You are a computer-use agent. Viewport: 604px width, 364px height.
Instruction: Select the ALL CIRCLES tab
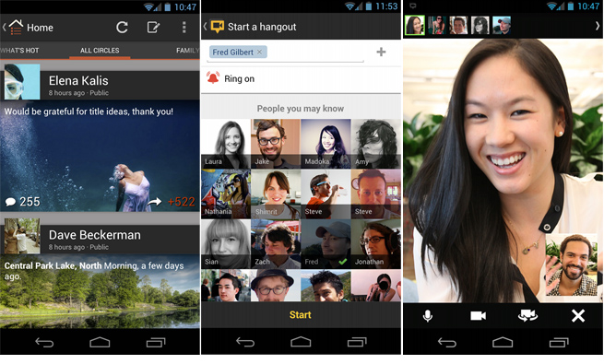pos(100,51)
